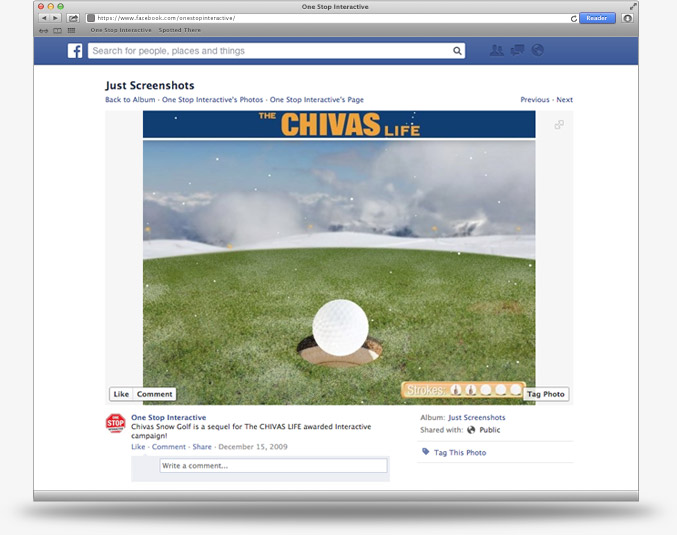The width and height of the screenshot is (677, 535).
Task: Click One Stop Interactive stop-sign avatar
Action: coord(116,423)
